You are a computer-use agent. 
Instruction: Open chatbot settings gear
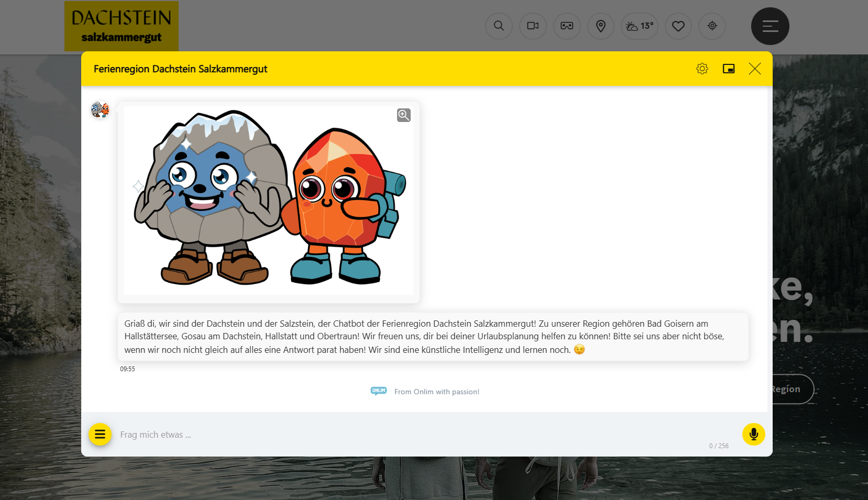click(702, 69)
